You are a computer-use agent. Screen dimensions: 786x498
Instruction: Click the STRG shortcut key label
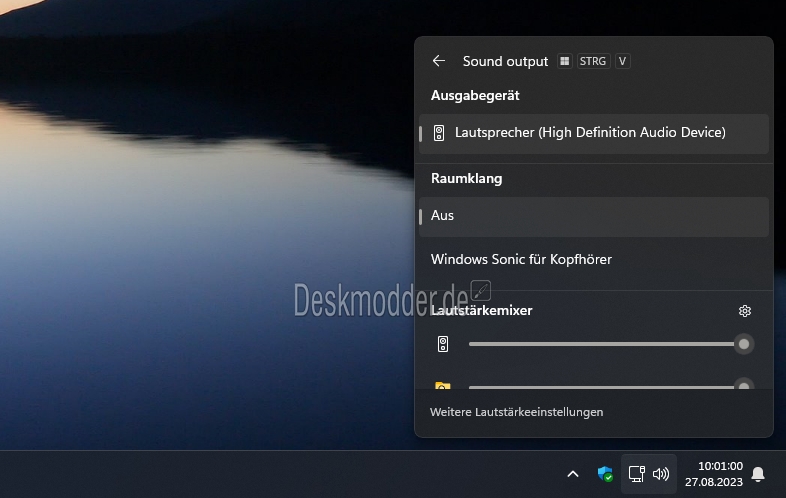click(593, 61)
